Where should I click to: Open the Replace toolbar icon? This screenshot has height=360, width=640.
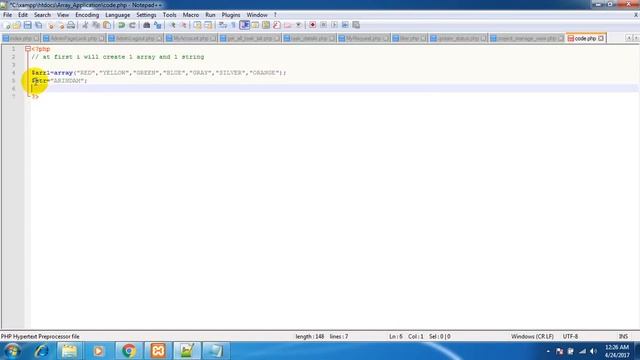pyautogui.click(x=158, y=25)
